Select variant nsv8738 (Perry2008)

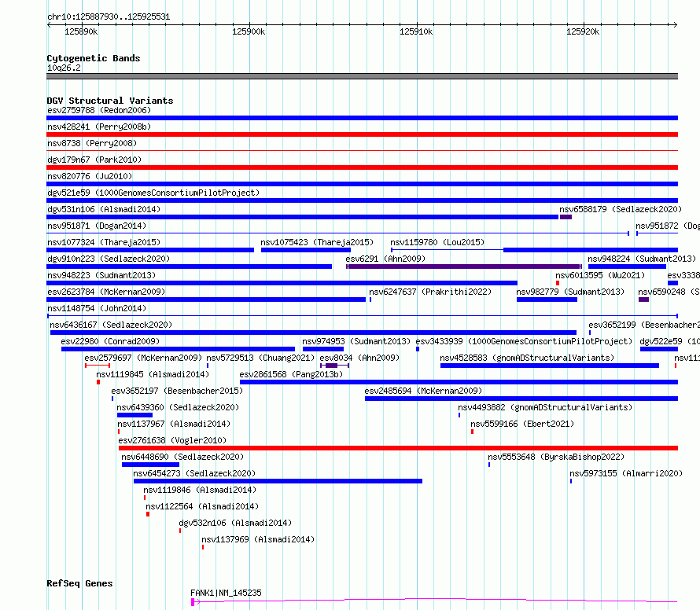click(92, 143)
